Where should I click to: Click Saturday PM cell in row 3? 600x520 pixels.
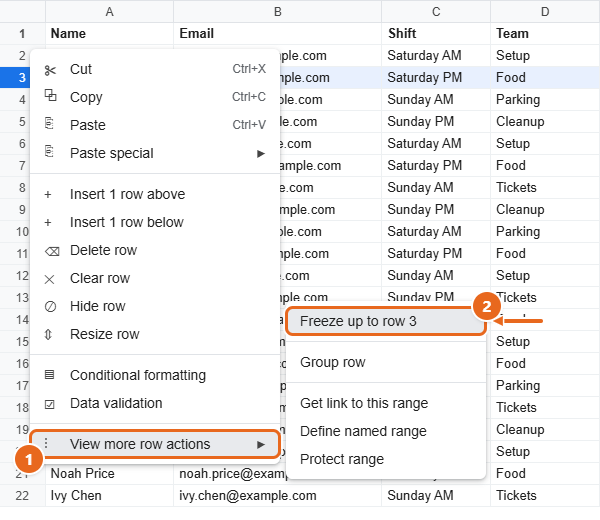click(436, 78)
